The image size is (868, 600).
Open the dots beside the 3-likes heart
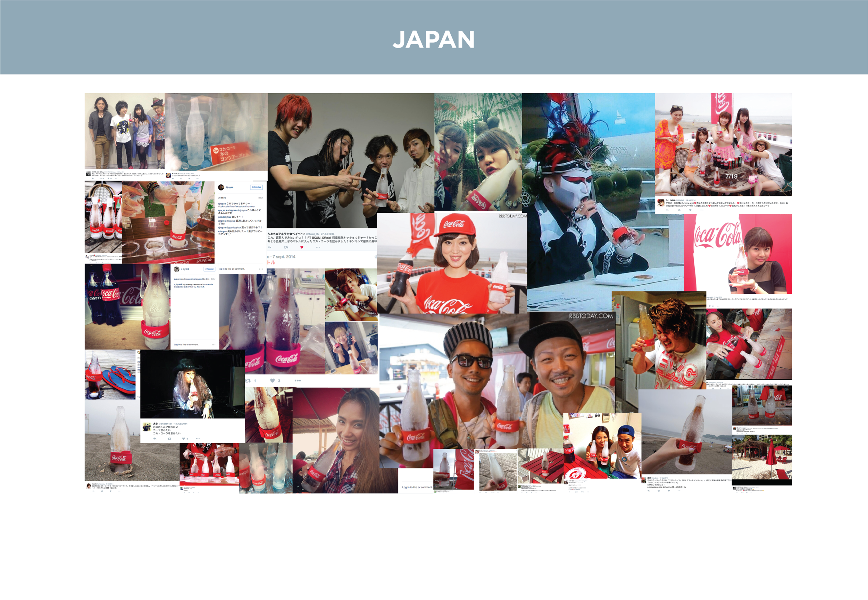[x=298, y=381]
